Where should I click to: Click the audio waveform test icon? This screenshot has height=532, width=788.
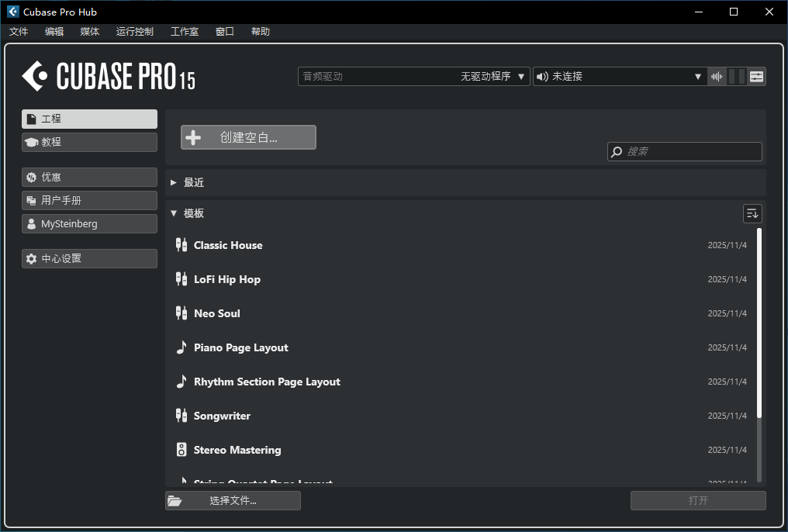716,76
